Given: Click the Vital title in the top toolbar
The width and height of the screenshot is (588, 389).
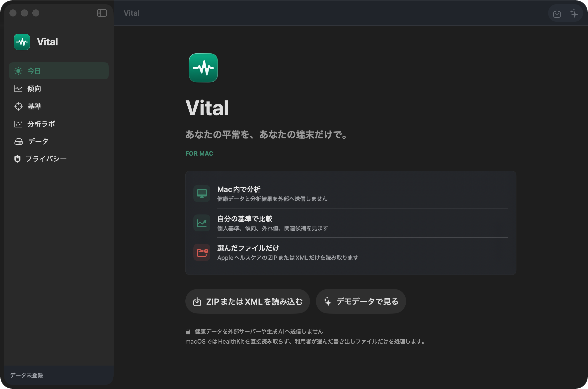Looking at the screenshot, I should (x=132, y=13).
